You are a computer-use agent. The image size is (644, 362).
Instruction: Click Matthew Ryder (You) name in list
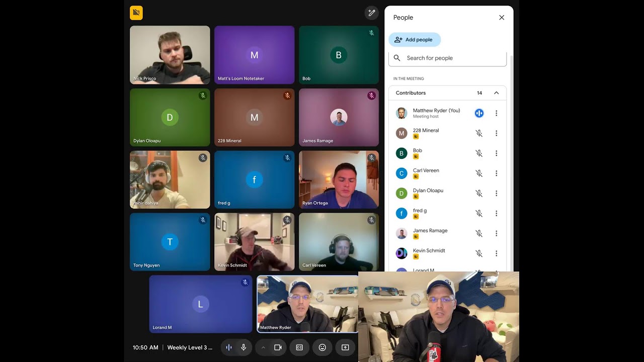coord(437,111)
